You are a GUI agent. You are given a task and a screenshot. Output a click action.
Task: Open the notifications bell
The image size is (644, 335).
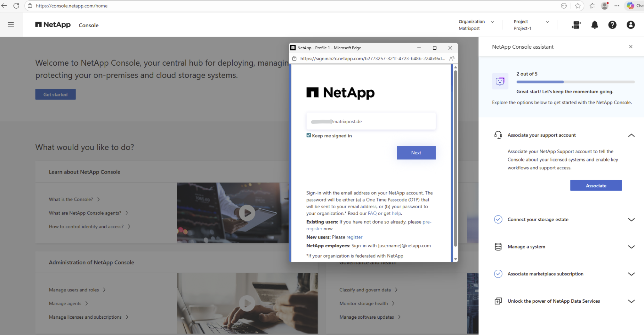tap(595, 25)
